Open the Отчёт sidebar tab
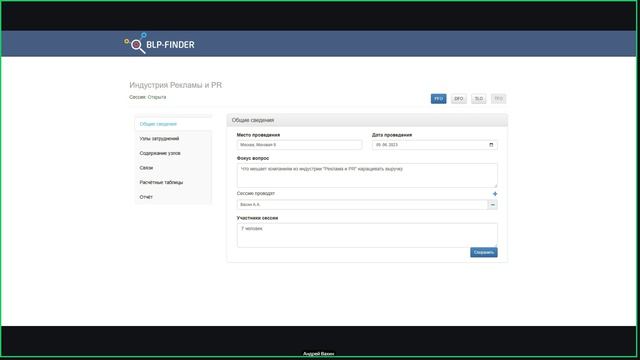Viewport: 640px width, 360px height. click(x=173, y=197)
